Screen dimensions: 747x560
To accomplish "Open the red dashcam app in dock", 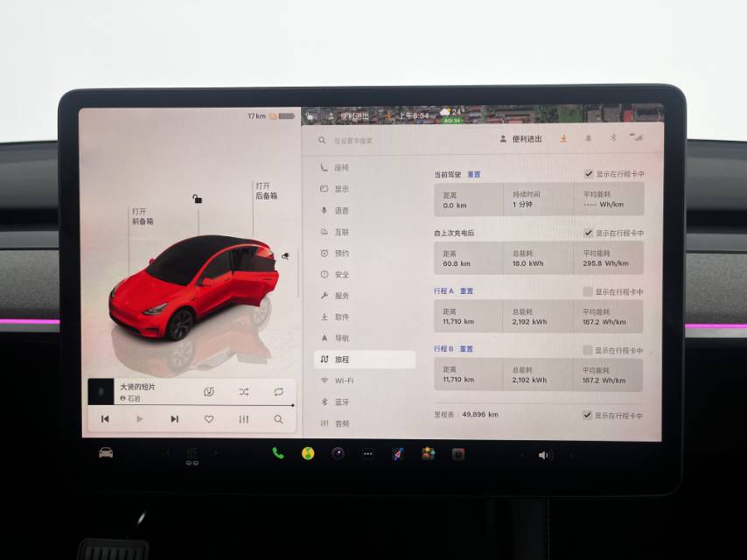I will tap(457, 454).
